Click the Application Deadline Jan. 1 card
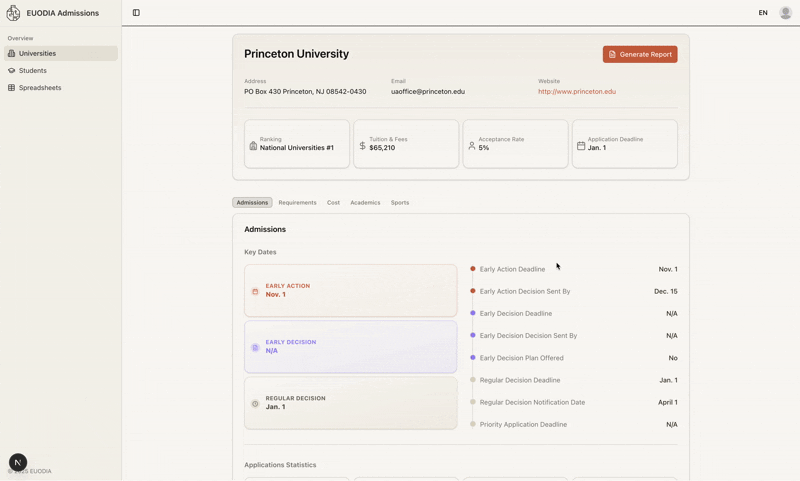The image size is (800, 481). (624, 144)
